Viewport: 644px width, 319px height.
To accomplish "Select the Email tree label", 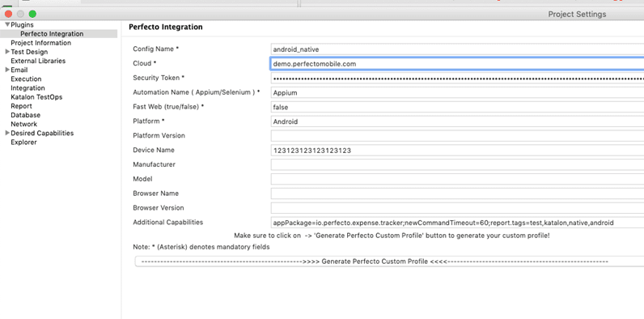I will point(19,70).
